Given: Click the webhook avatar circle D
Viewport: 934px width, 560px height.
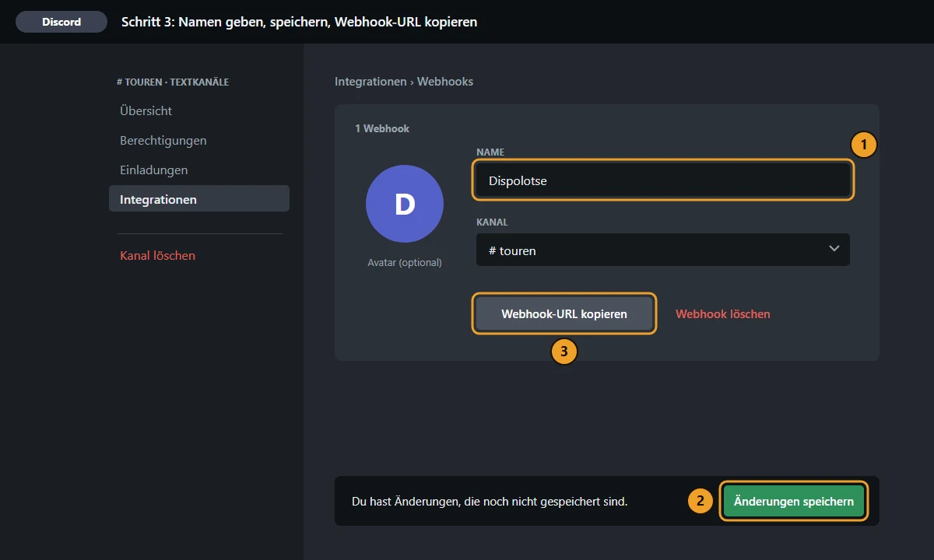Looking at the screenshot, I should tap(405, 204).
